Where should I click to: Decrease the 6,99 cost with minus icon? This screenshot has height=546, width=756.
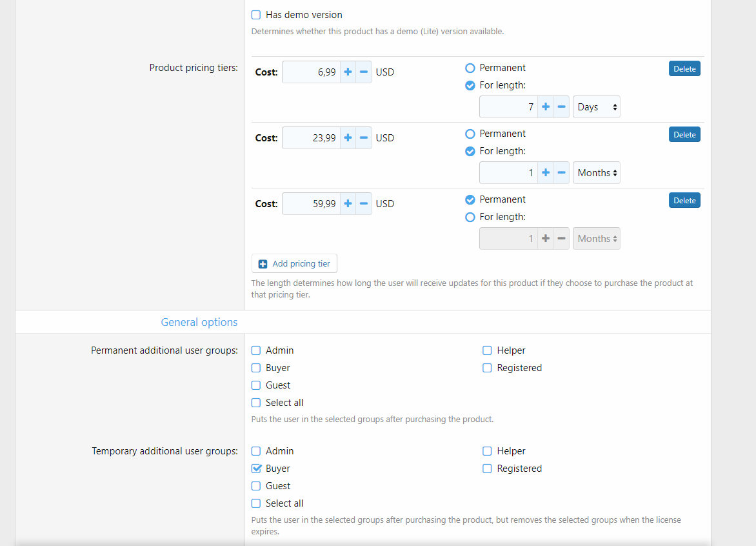pos(364,72)
